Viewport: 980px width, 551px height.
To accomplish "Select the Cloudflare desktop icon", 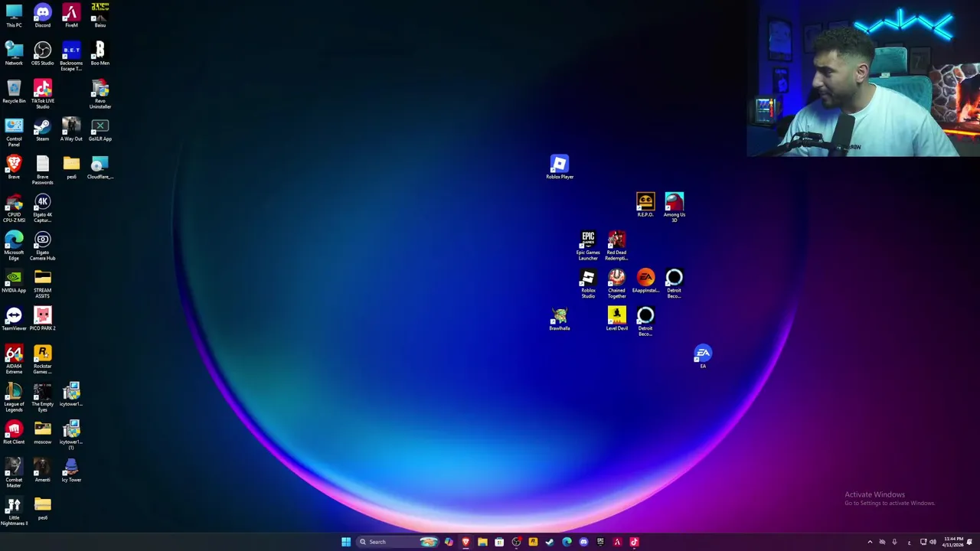I will 100,168.
